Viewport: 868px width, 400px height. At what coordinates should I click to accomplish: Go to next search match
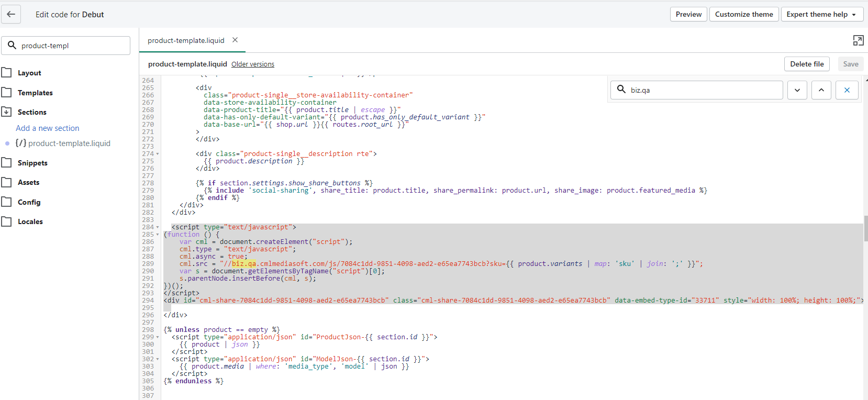click(x=797, y=90)
